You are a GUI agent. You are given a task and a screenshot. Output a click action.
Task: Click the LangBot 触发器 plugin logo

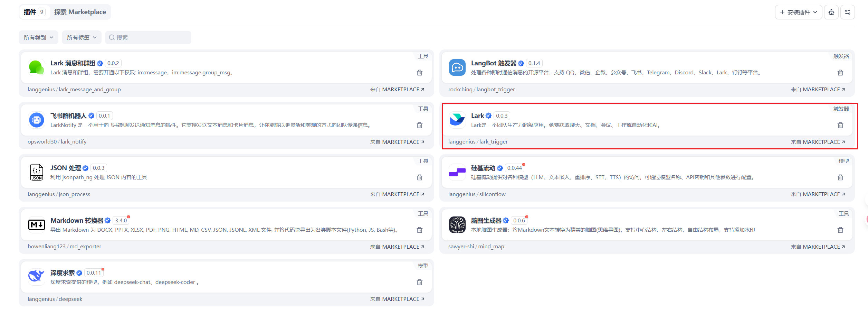(457, 67)
